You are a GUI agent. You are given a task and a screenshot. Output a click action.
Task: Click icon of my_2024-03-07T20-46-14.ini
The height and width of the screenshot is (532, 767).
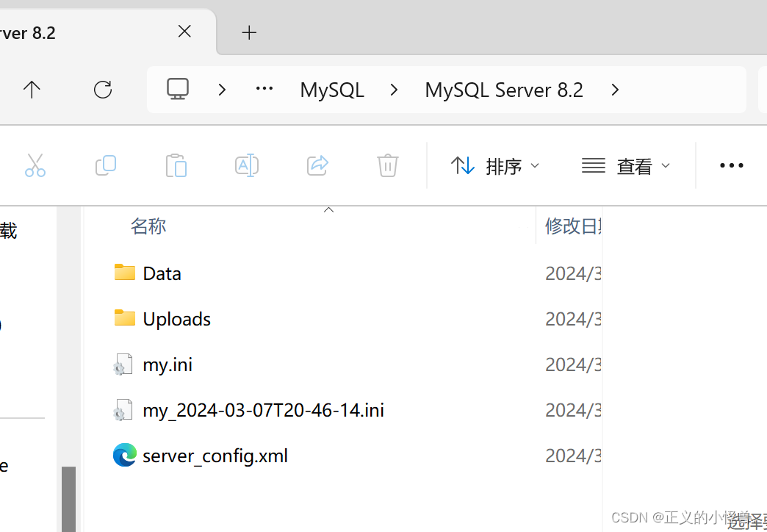click(x=123, y=409)
